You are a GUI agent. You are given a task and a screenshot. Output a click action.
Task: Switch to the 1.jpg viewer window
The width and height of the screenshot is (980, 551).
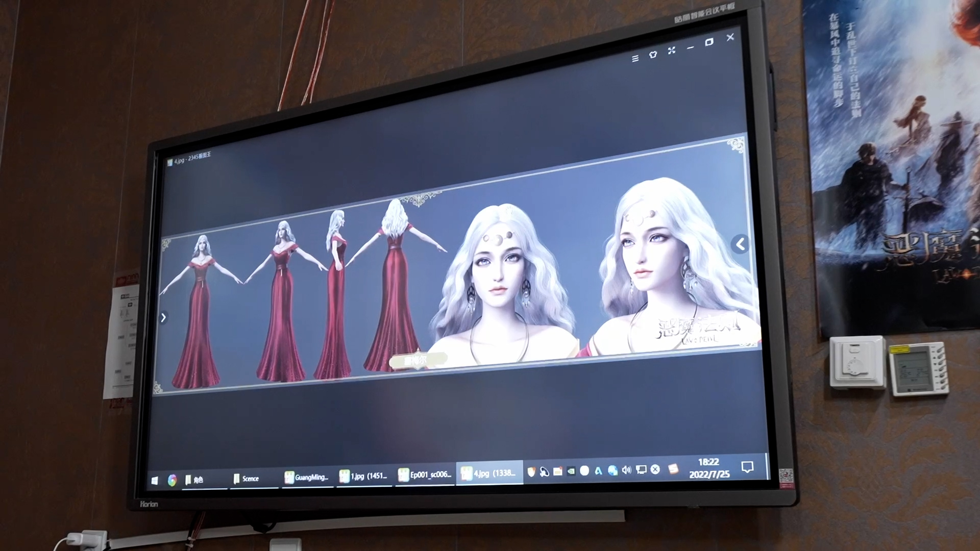(363, 476)
